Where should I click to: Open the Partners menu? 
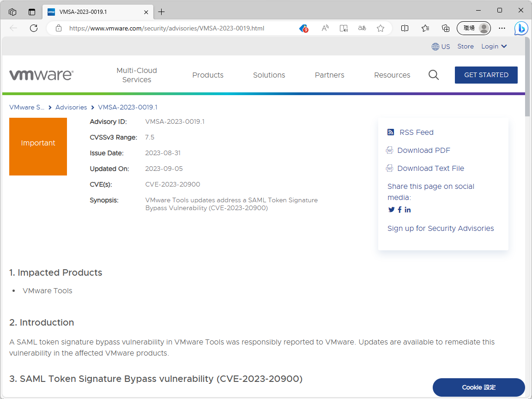pos(329,75)
